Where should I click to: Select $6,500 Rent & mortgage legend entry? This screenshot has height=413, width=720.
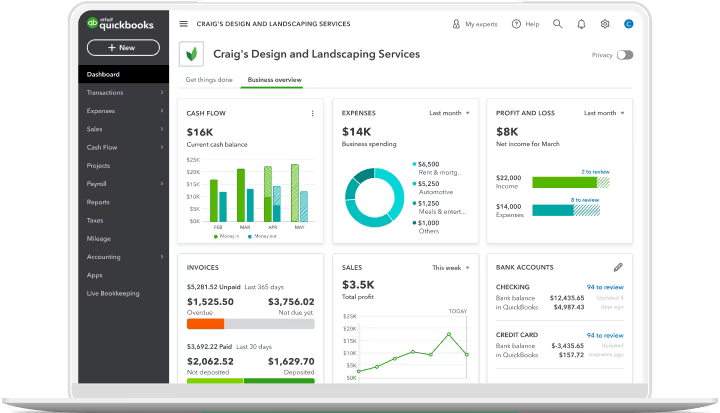[437, 168]
